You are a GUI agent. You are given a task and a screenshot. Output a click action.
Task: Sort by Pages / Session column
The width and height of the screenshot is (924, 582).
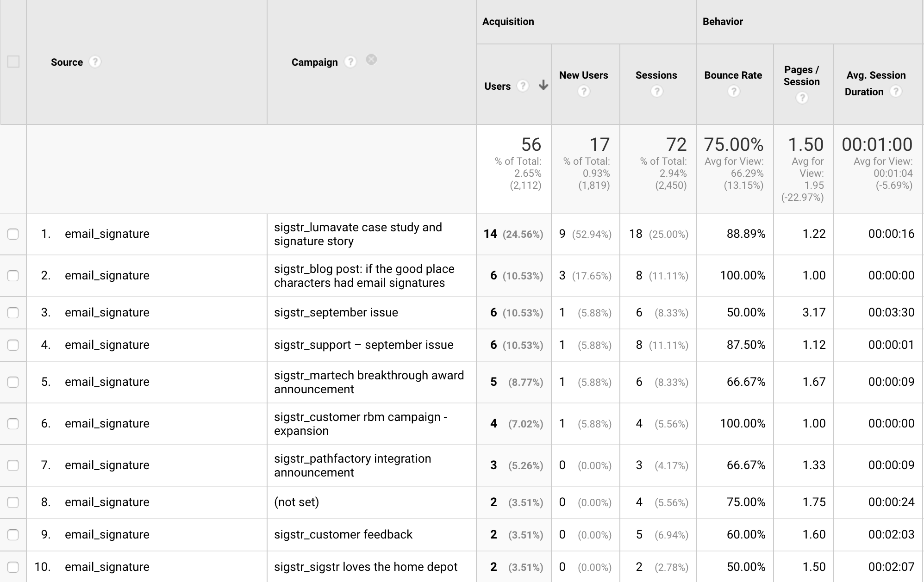802,75
